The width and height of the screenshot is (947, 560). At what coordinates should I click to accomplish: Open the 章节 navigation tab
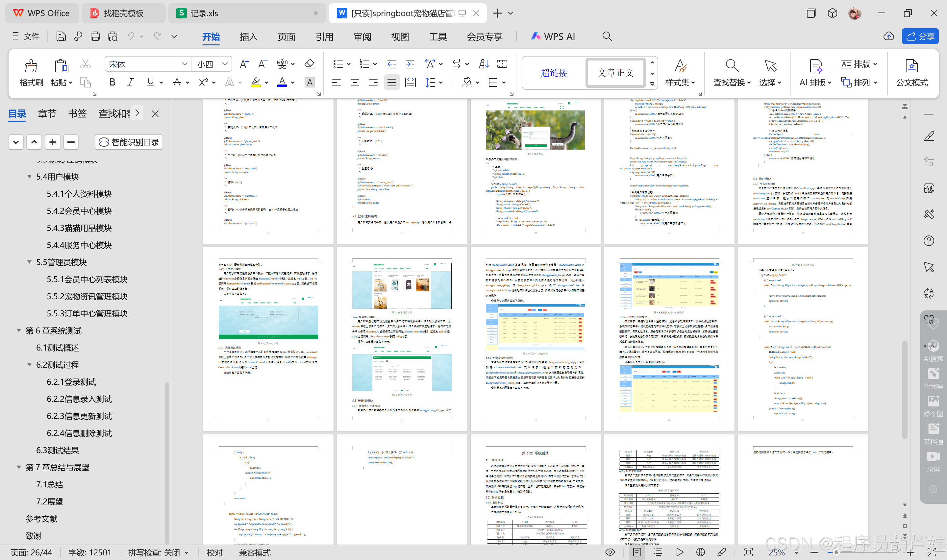[47, 113]
